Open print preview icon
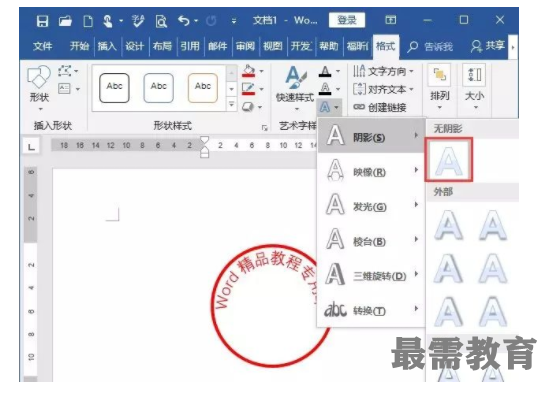Image resolution: width=543 pixels, height=393 pixels. pos(161,21)
